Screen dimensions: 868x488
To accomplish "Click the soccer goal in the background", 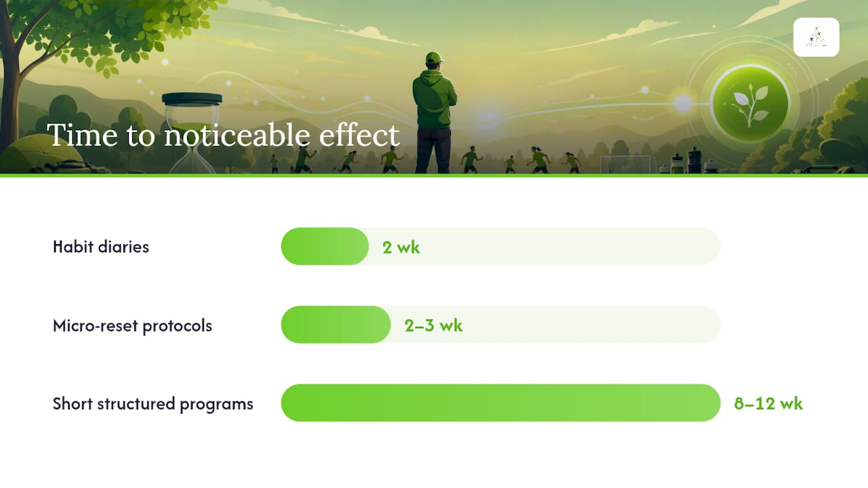I will (x=625, y=164).
